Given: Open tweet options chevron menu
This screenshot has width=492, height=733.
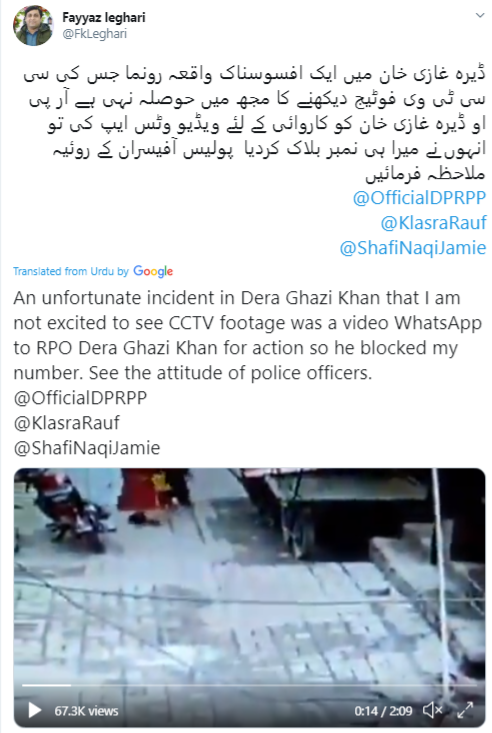Looking at the screenshot, I should click(479, 15).
